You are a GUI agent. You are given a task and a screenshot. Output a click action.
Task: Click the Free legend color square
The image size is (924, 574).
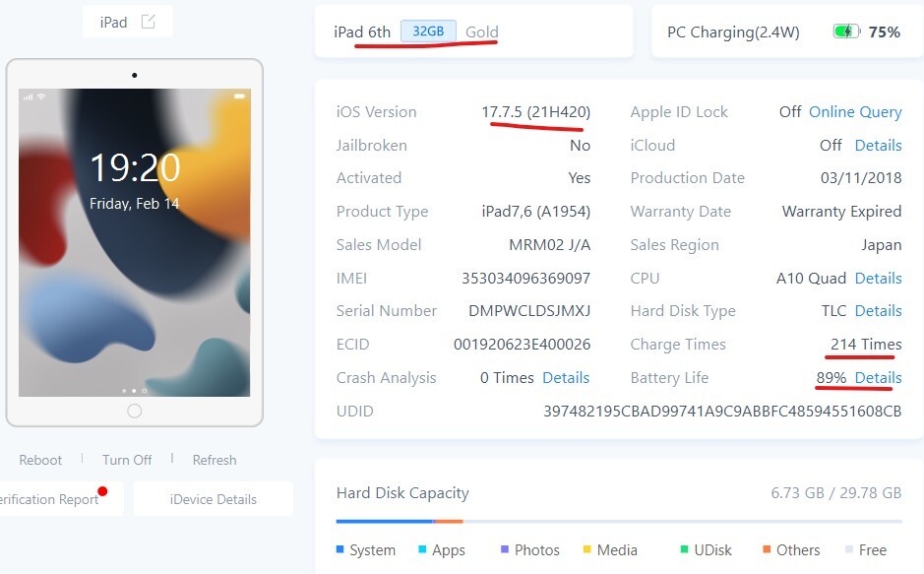pyautogui.click(x=849, y=549)
